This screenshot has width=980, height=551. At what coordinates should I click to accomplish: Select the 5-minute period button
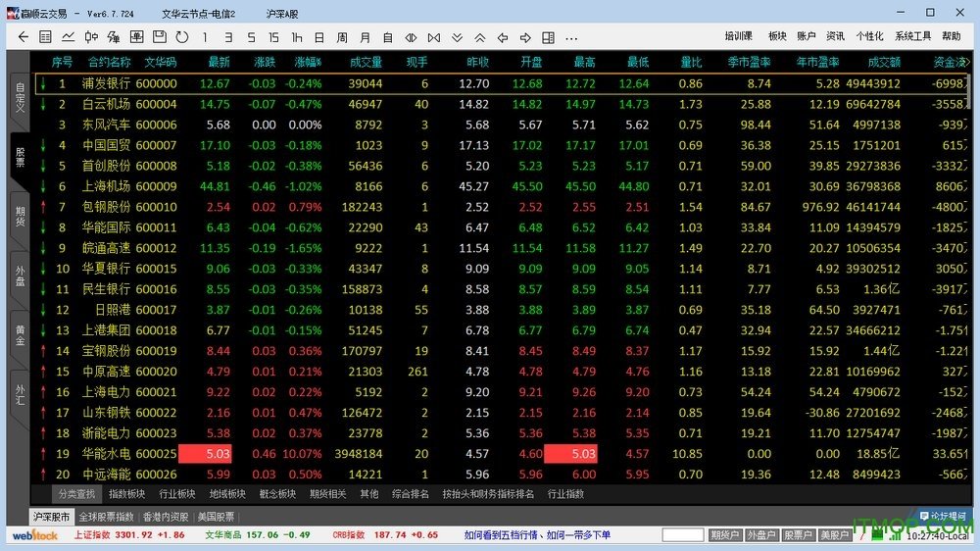[251, 37]
